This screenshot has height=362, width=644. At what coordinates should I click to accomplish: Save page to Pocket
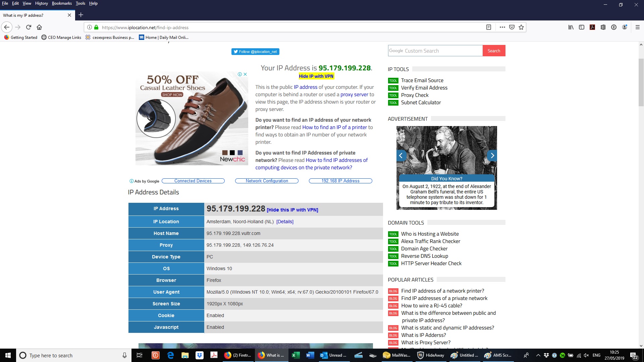click(512, 27)
